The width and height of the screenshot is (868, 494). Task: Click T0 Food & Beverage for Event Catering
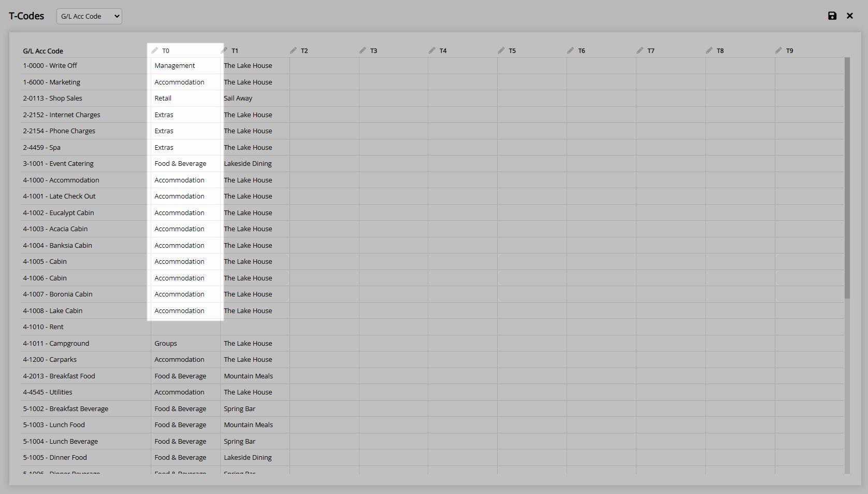(x=185, y=164)
